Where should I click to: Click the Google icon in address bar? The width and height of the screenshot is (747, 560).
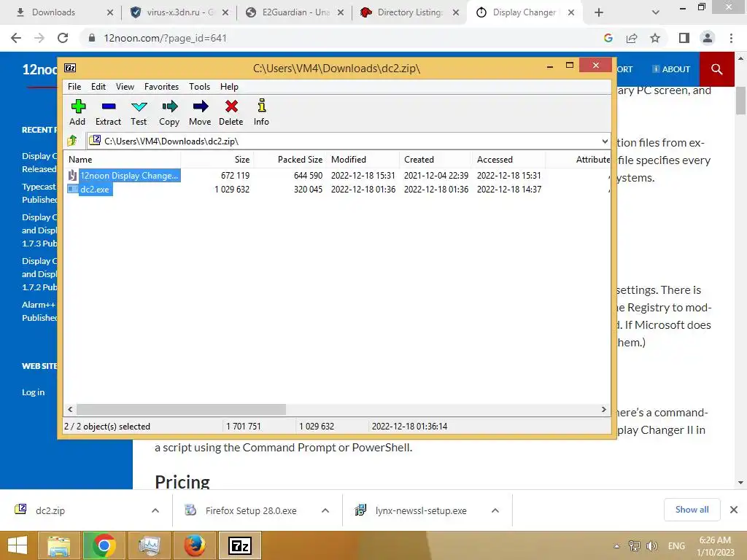point(608,38)
